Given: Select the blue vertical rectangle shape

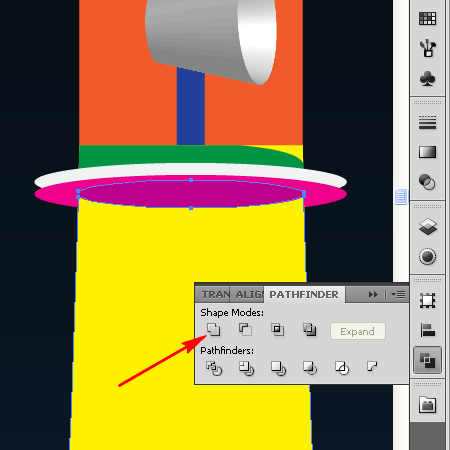Looking at the screenshot, I should (x=191, y=107).
